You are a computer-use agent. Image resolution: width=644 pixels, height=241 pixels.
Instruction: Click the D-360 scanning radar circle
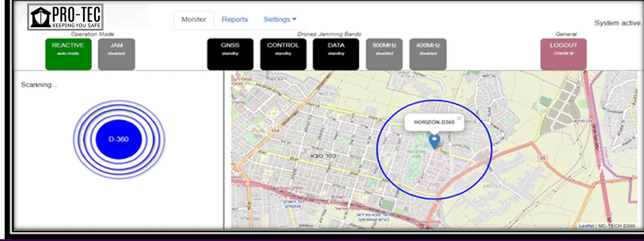(119, 139)
